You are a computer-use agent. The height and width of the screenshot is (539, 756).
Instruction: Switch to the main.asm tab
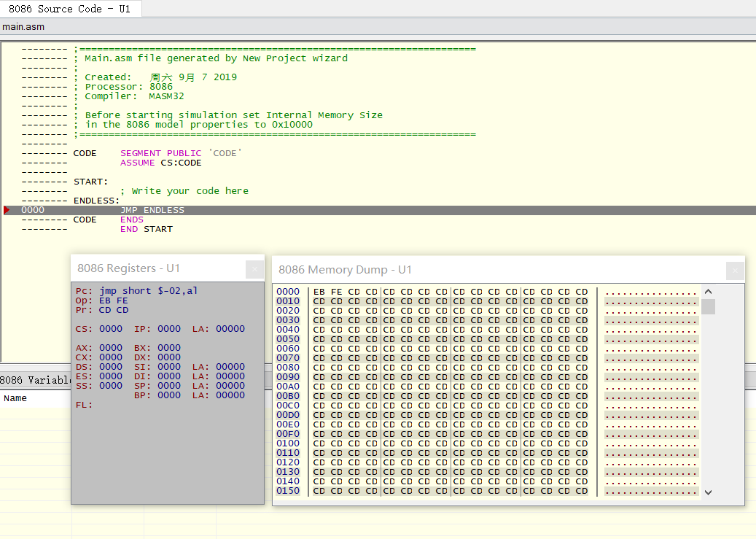tap(23, 26)
